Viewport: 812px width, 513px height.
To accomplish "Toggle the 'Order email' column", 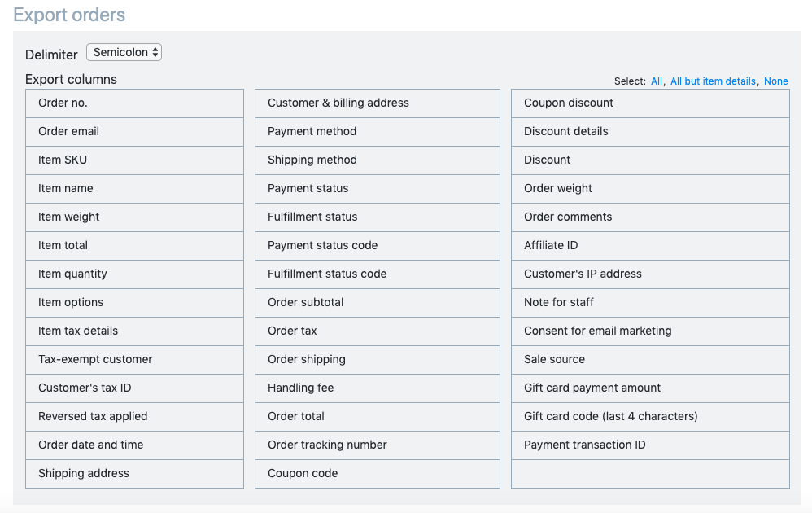I will coord(134,132).
